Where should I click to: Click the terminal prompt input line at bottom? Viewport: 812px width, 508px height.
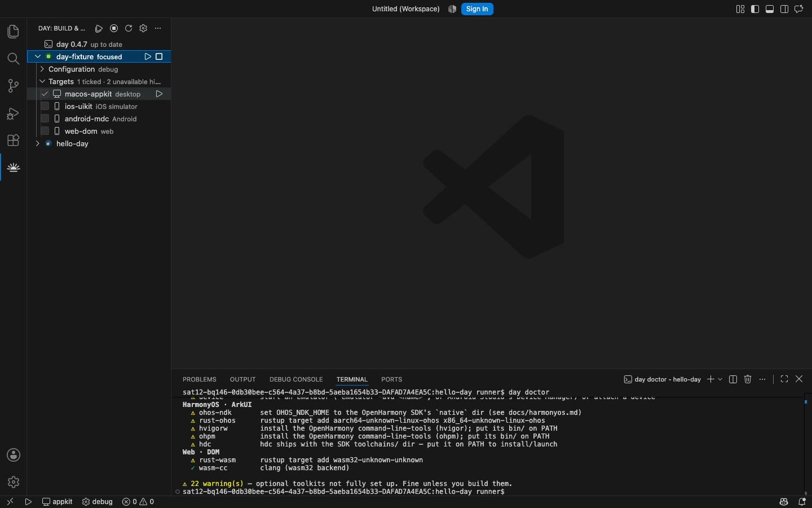pyautogui.click(x=343, y=492)
